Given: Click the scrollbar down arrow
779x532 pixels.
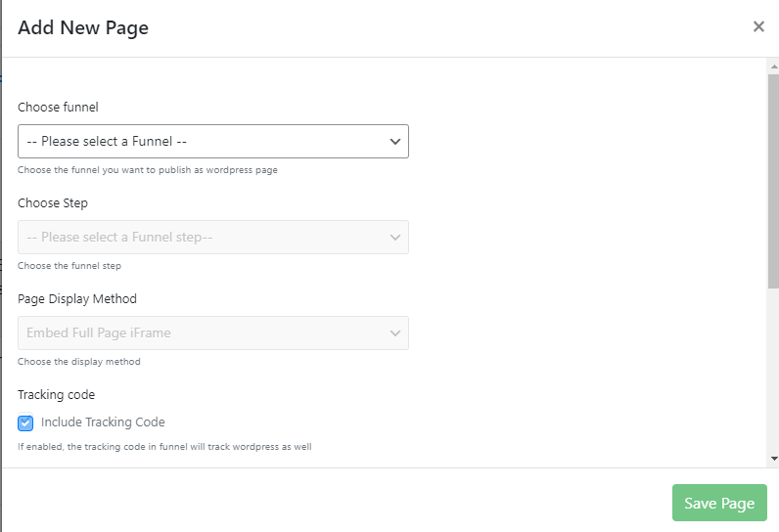Looking at the screenshot, I should [x=773, y=458].
